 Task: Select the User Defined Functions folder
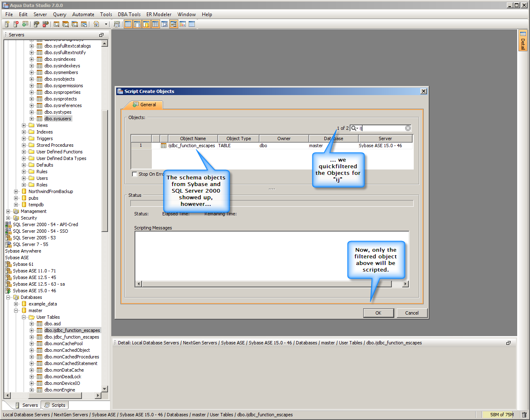(x=59, y=152)
